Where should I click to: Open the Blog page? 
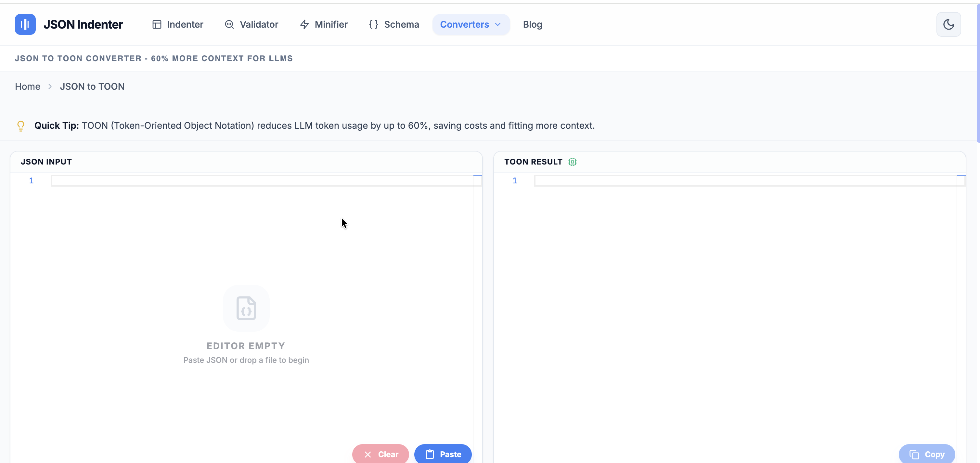point(532,24)
